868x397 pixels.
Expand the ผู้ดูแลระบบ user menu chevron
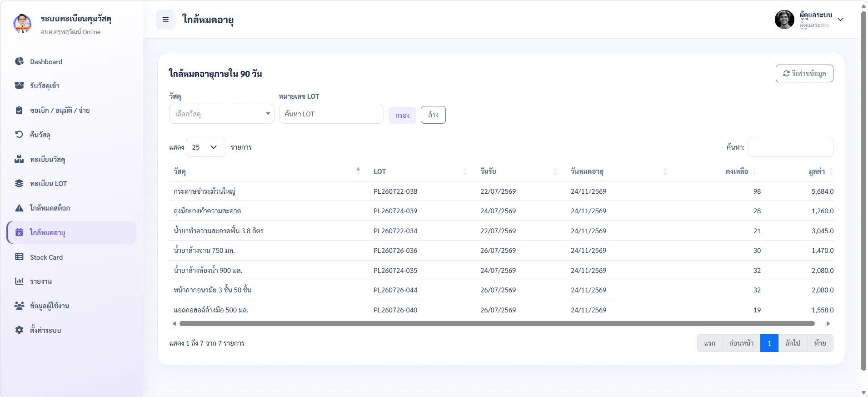point(841,20)
